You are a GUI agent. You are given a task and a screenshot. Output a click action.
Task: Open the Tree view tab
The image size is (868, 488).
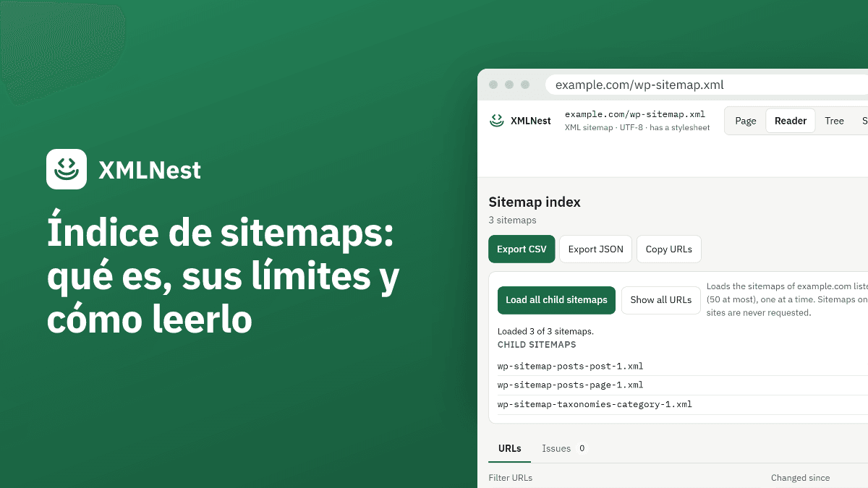click(834, 121)
